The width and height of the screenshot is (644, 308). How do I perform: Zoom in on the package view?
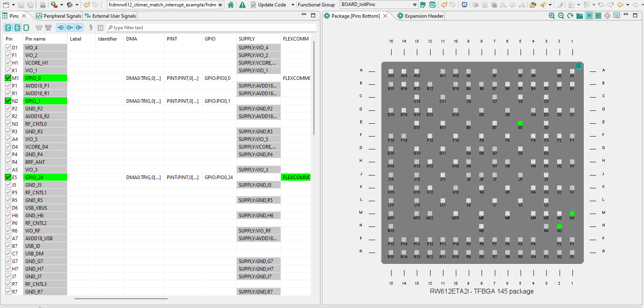(552, 16)
